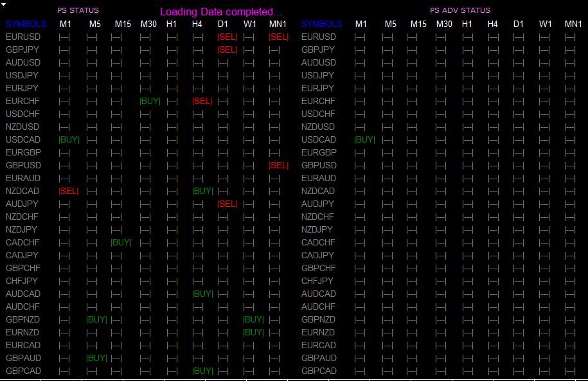The width and height of the screenshot is (588, 381).
Task: Select the PS STATUS panel title
Action: 78,11
